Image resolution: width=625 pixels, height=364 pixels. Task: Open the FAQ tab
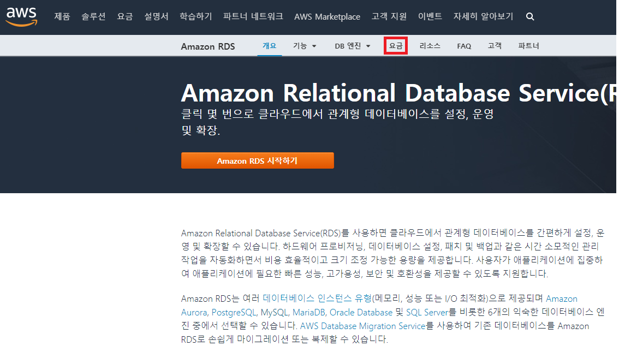point(464,46)
